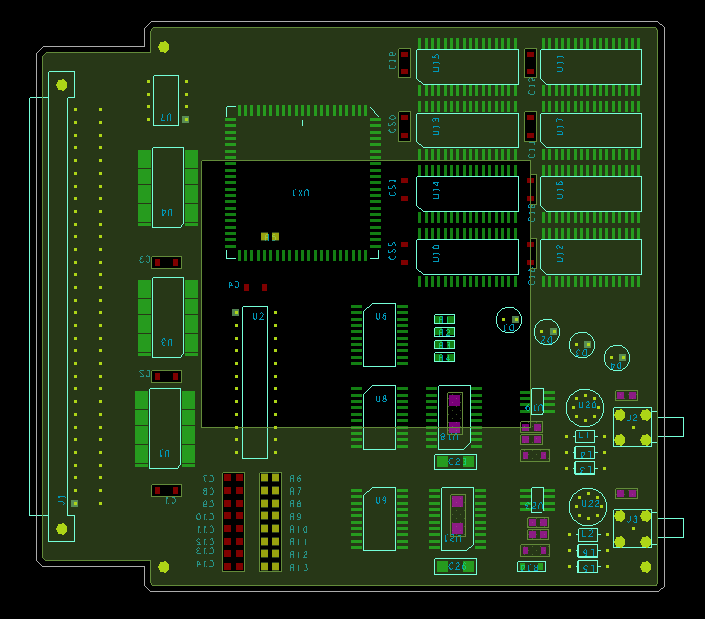Select the U7 DIP chip footprint
This screenshot has height=619, width=705.
[x=166, y=100]
